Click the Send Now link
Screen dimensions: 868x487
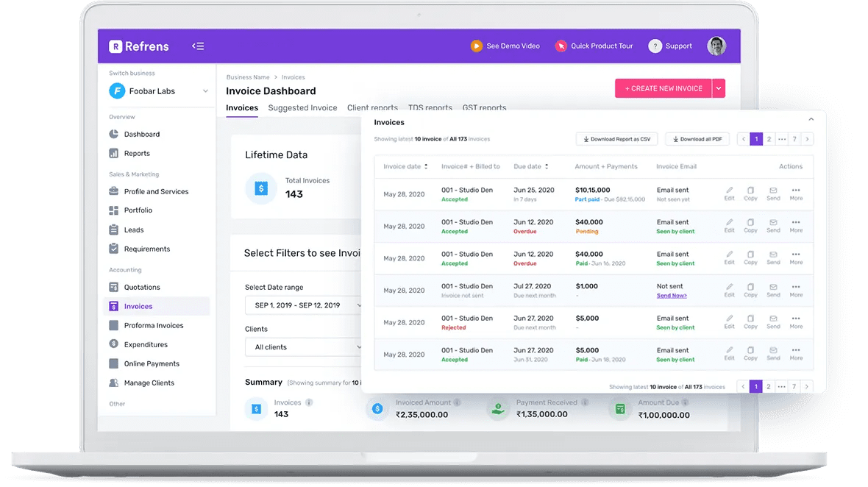(x=672, y=296)
